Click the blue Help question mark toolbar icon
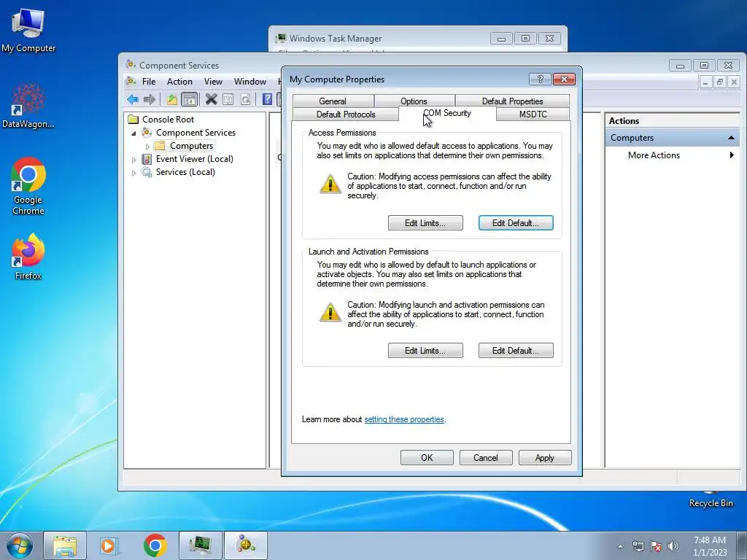The width and height of the screenshot is (747, 560). click(x=267, y=99)
